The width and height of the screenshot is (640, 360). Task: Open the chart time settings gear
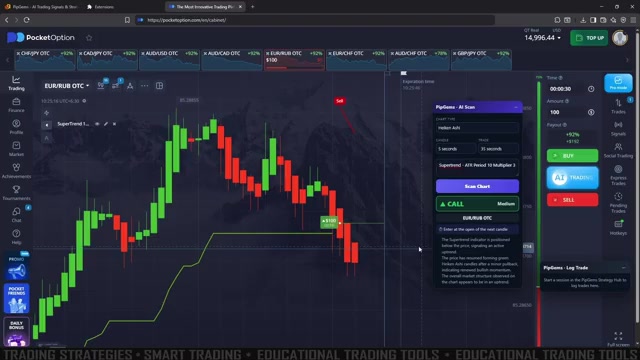tap(84, 101)
